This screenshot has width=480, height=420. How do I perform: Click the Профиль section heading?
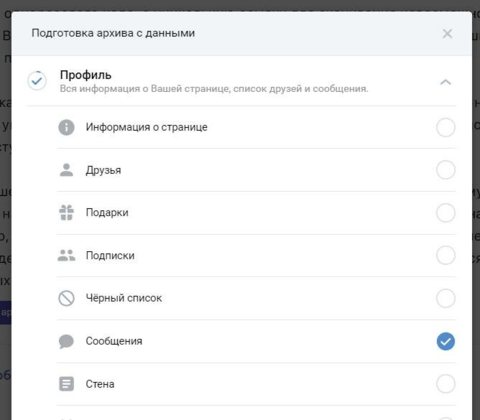point(86,75)
